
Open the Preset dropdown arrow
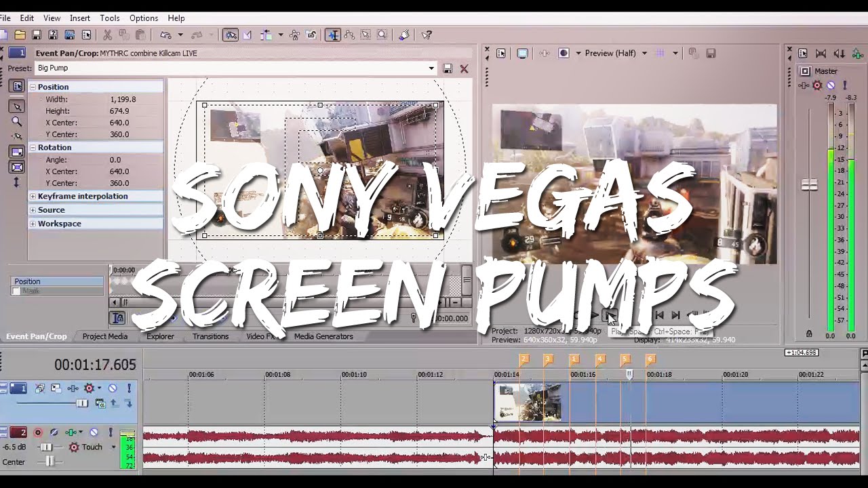[431, 68]
